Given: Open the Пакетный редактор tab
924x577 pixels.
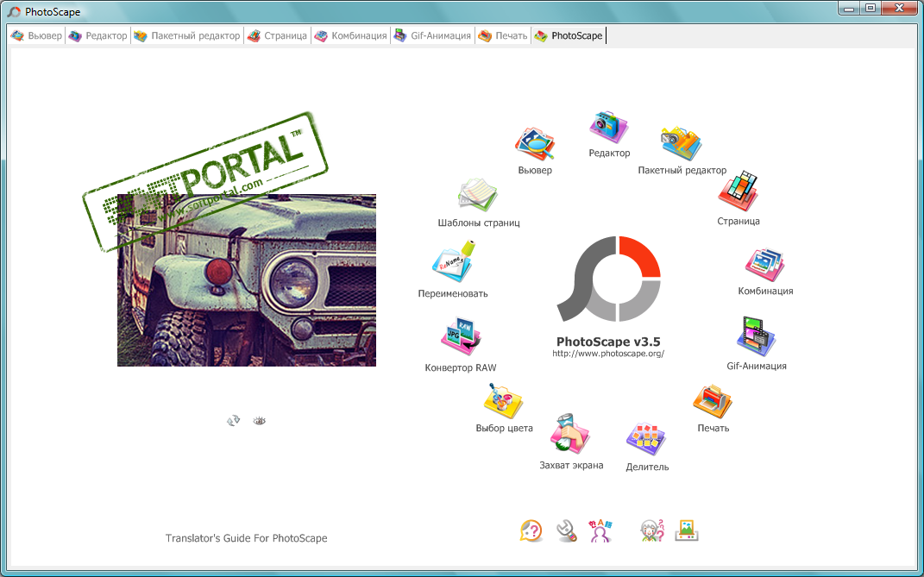Looking at the screenshot, I should pos(187,35).
